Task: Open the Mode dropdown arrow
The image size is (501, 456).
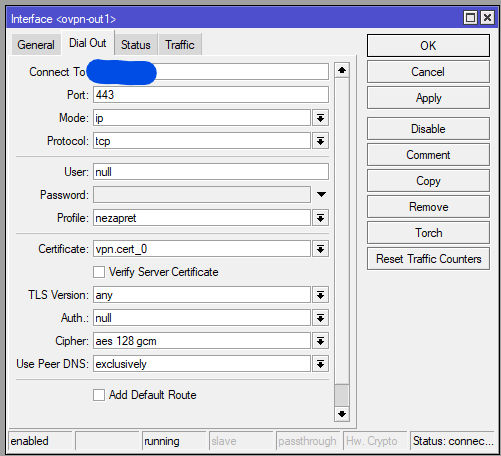Action: pyautogui.click(x=320, y=118)
